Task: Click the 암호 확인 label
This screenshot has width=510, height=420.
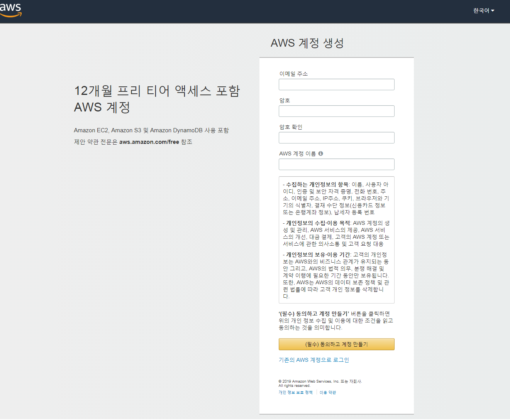Action: [291, 127]
